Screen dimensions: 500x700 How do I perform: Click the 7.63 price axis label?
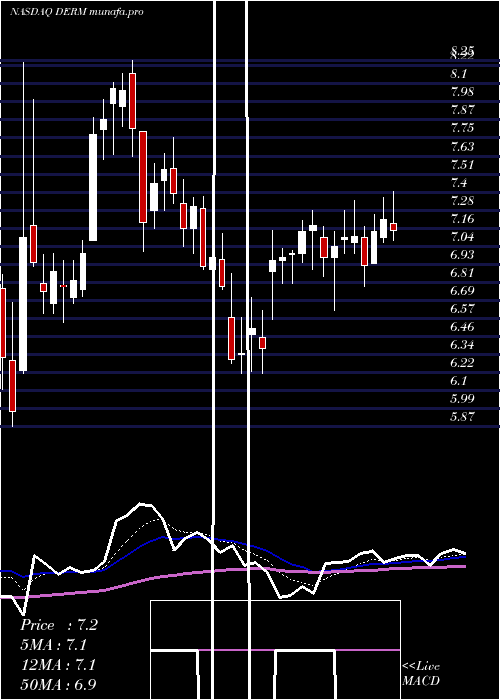(x=462, y=146)
